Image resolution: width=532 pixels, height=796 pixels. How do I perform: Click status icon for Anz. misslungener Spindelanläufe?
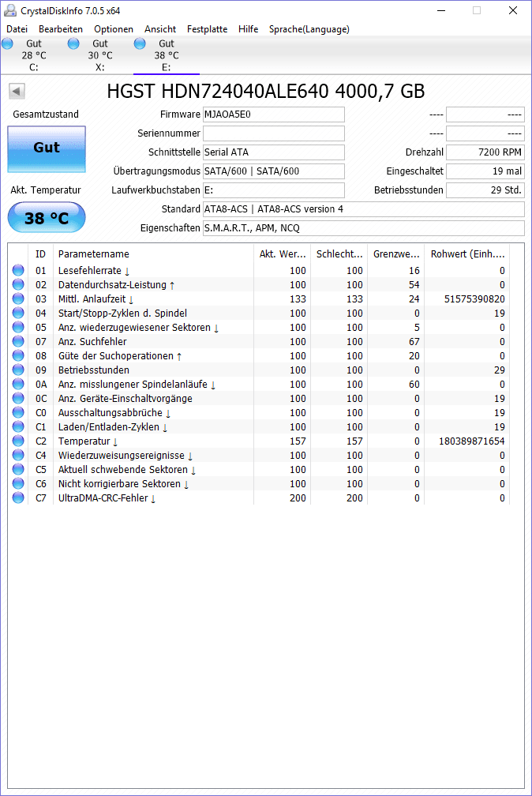click(x=18, y=384)
